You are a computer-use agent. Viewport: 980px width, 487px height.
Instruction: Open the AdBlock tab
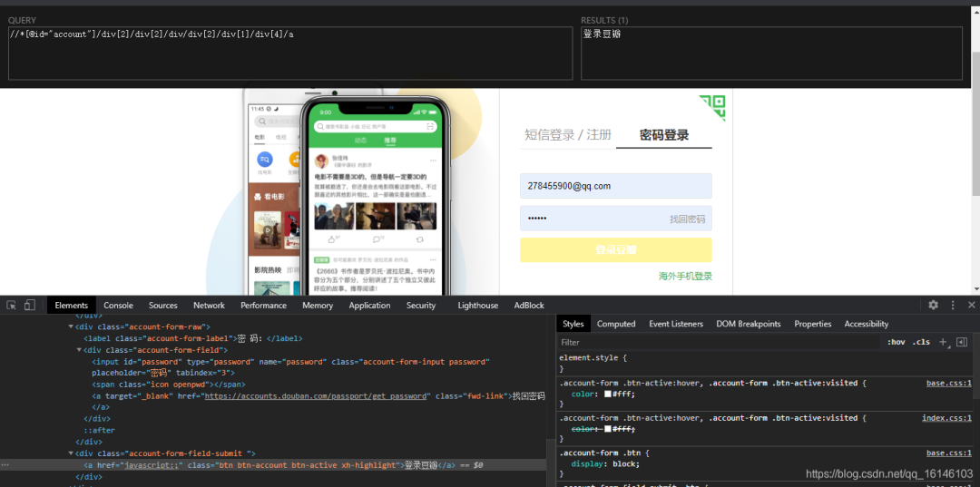coord(529,306)
